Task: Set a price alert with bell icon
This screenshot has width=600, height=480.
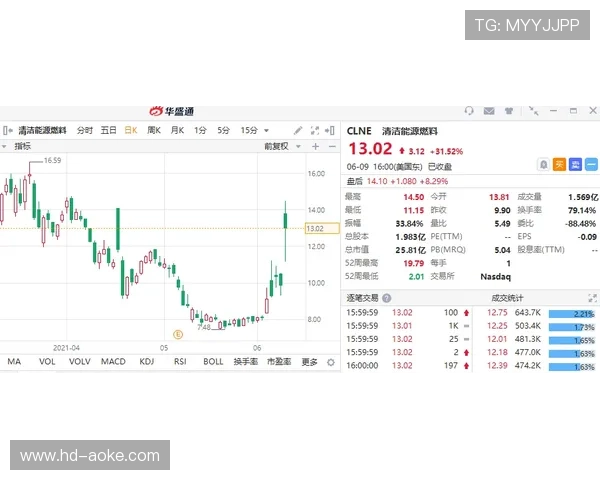Action: tap(543, 165)
